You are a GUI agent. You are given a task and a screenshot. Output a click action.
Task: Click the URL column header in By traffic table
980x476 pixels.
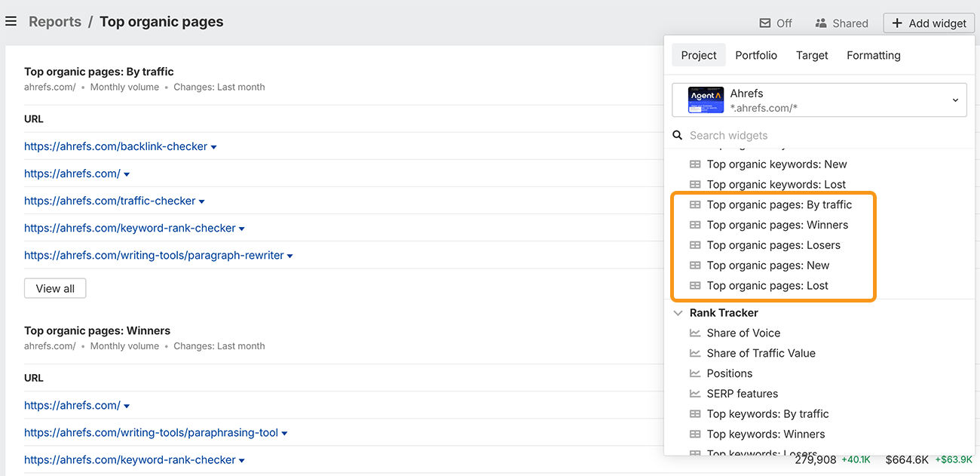[34, 119]
